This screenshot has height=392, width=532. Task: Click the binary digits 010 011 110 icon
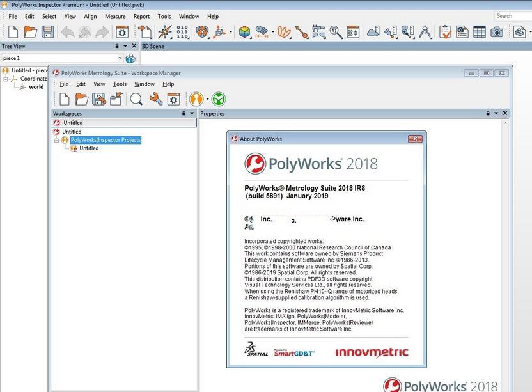182,32
